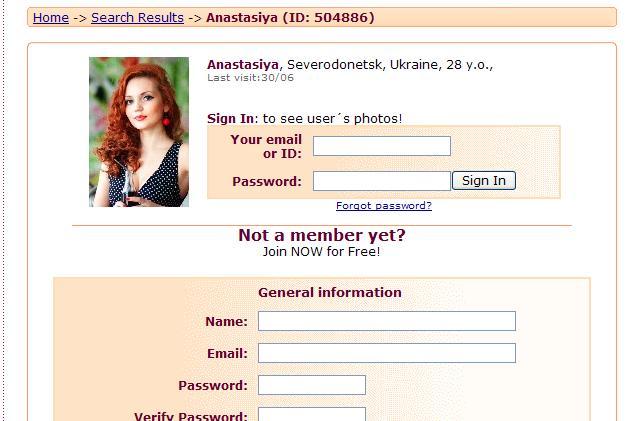Select the Name field under General information
The image size is (627, 421).
pos(387,321)
